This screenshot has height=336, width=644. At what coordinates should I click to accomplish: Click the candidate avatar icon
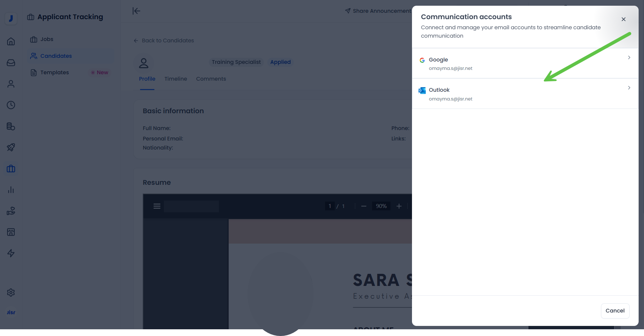(x=144, y=63)
